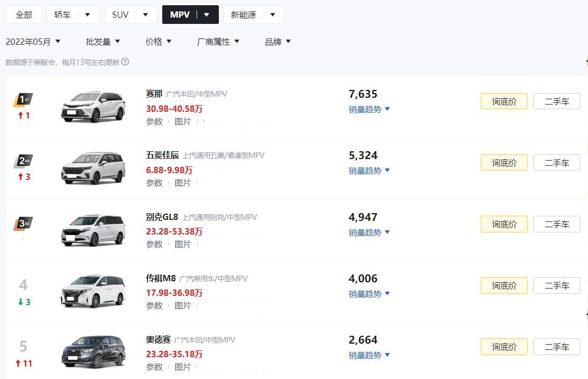Click the help question mark icon
Viewport: 588px width, 379px height.
coord(125,62)
